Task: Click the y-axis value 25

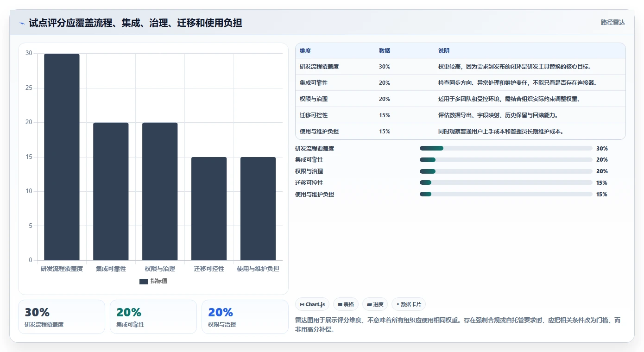Action: point(29,88)
